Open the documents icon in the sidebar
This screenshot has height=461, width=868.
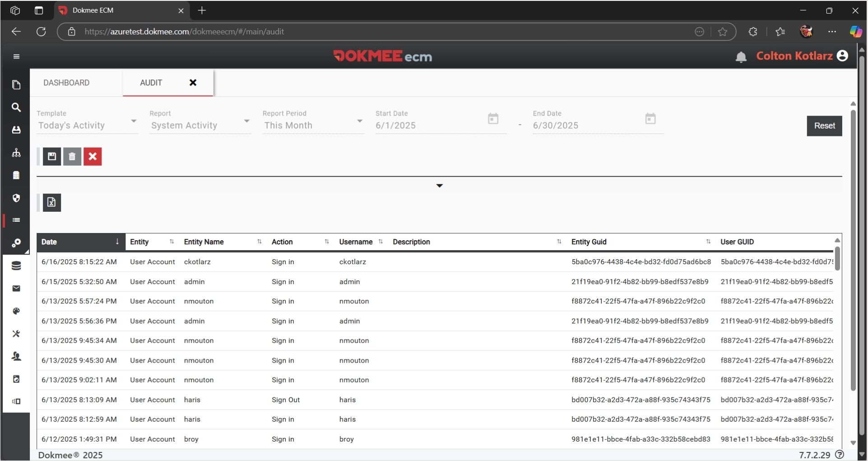16,85
